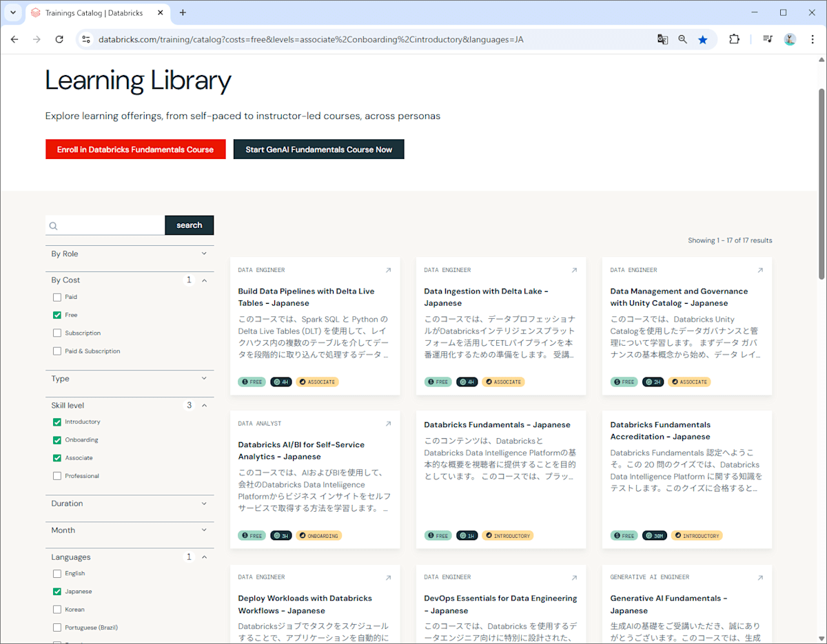Open Build Data Pipelines with Delta Live Tables course
Screen dimensions: 827x644
[x=306, y=297]
